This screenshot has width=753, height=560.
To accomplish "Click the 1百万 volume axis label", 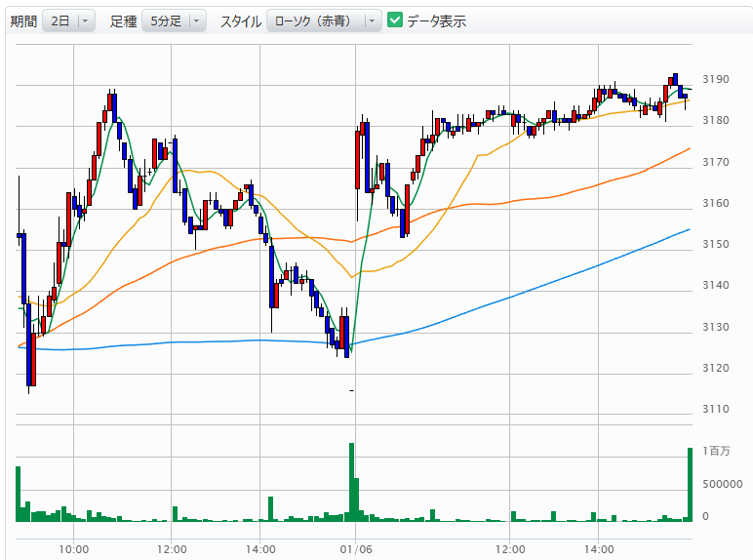I will tap(717, 451).
